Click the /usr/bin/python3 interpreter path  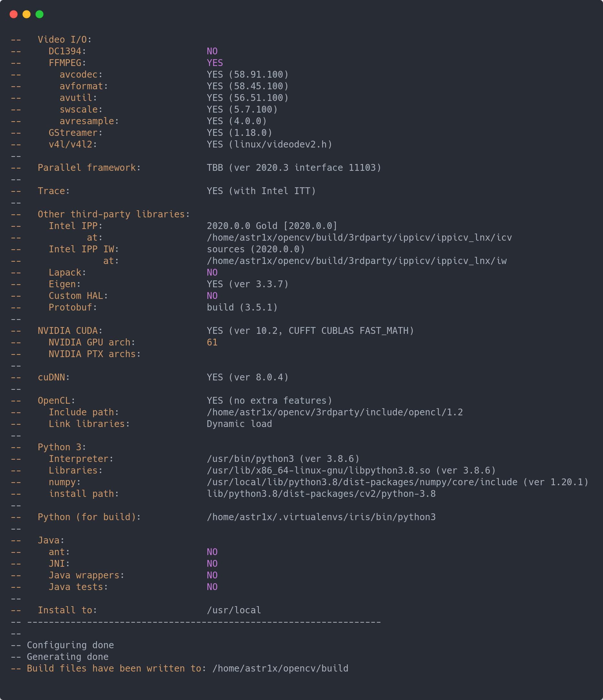(x=250, y=459)
